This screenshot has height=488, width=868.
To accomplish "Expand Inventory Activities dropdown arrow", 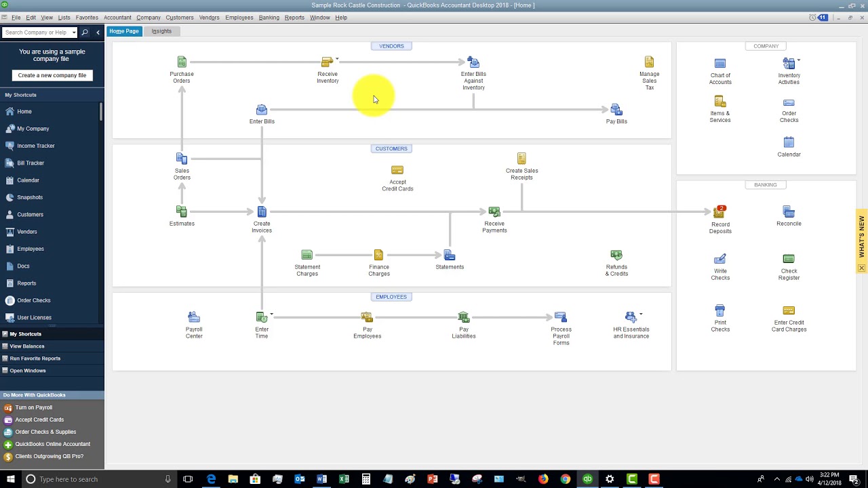I will pos(799,60).
